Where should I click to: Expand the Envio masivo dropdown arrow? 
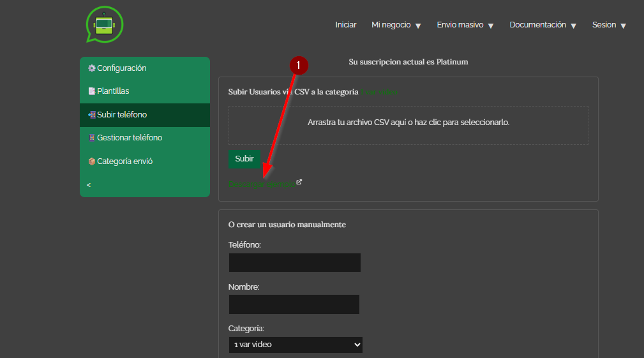coord(490,26)
